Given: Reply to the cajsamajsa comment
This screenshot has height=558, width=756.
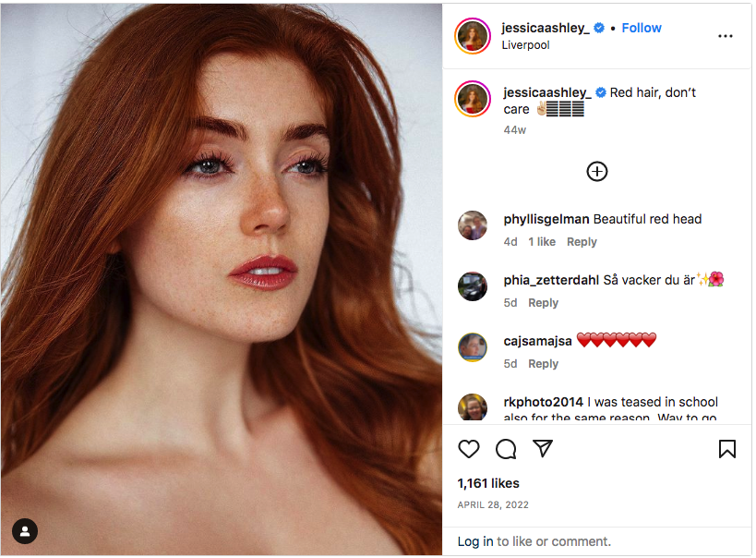Looking at the screenshot, I should [543, 364].
